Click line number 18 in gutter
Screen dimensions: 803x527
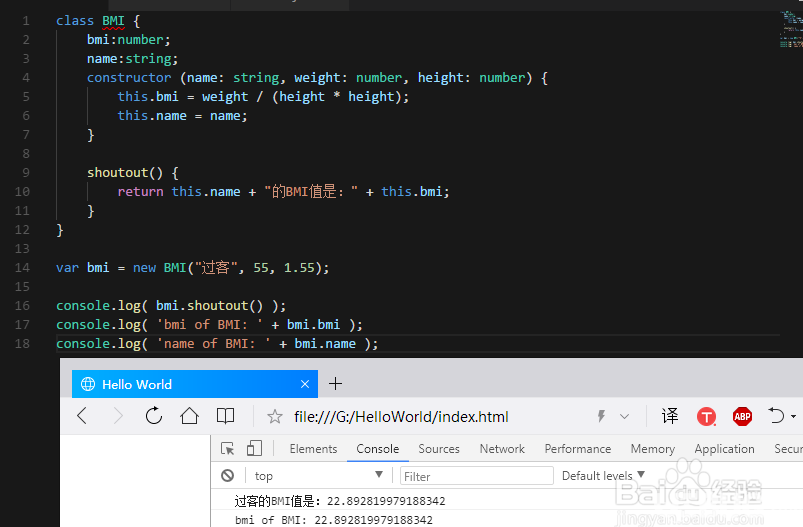[x=22, y=343]
